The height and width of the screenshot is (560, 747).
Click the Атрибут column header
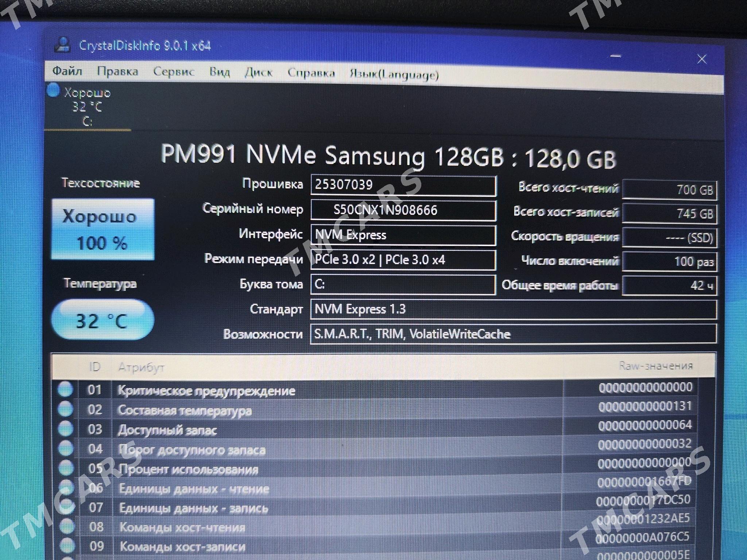click(x=142, y=367)
